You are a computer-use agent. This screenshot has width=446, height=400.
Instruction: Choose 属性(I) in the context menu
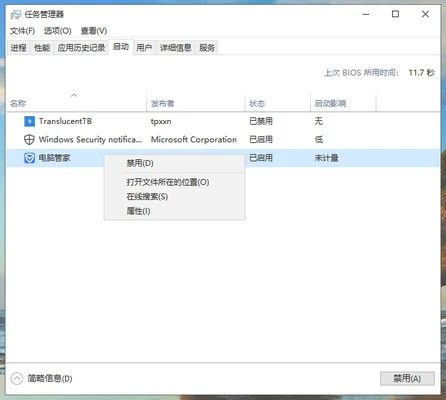pos(174,211)
